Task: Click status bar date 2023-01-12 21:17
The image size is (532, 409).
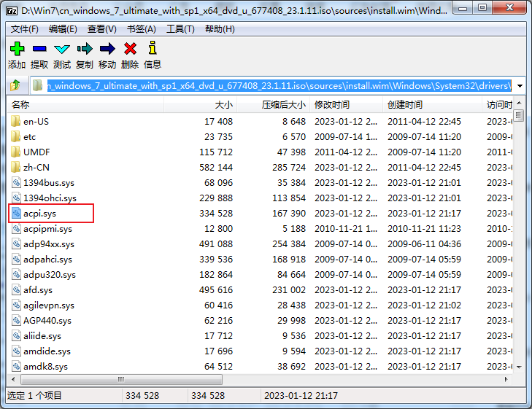Action: point(301,395)
